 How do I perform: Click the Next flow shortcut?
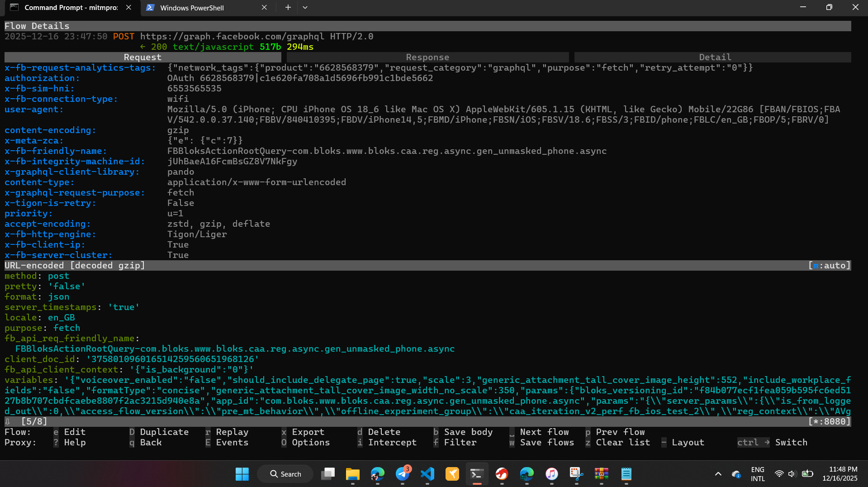(x=539, y=432)
